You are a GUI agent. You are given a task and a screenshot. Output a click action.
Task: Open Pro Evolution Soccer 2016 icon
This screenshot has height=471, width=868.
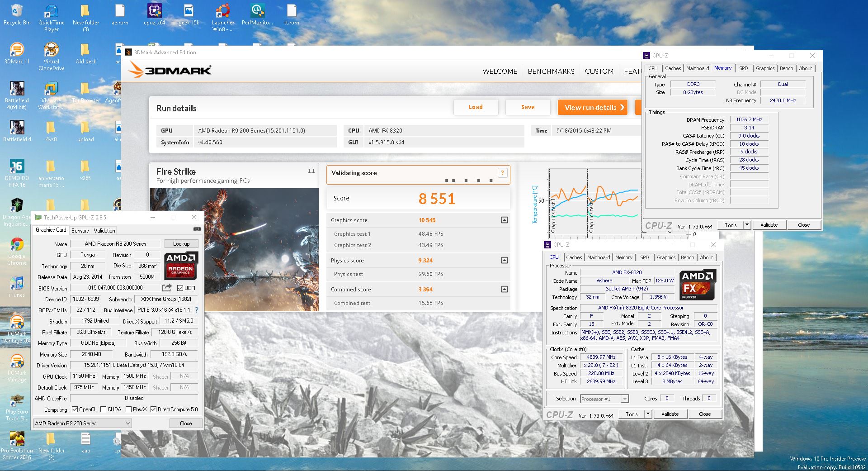tap(17, 446)
